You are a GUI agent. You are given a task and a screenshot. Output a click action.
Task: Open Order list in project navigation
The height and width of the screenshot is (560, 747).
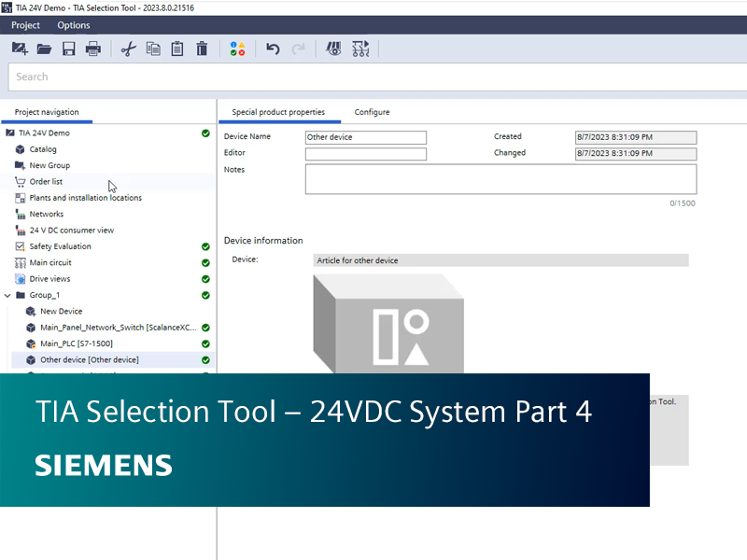tap(46, 182)
